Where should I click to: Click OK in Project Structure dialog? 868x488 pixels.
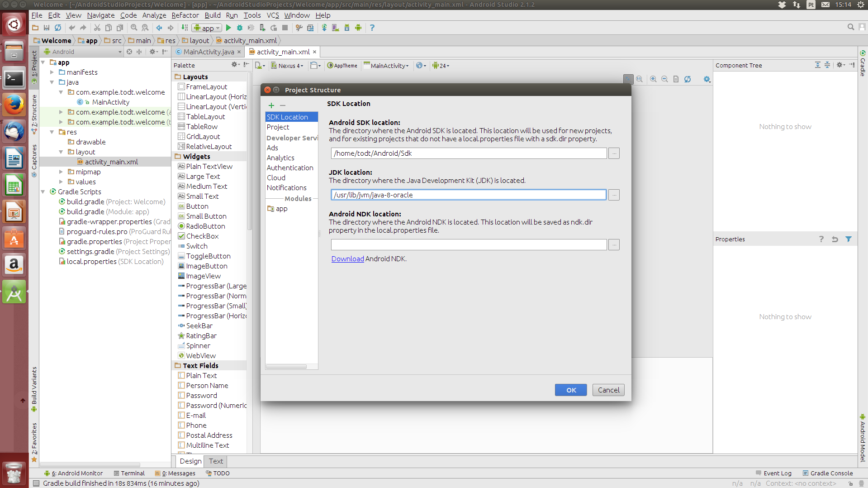571,390
